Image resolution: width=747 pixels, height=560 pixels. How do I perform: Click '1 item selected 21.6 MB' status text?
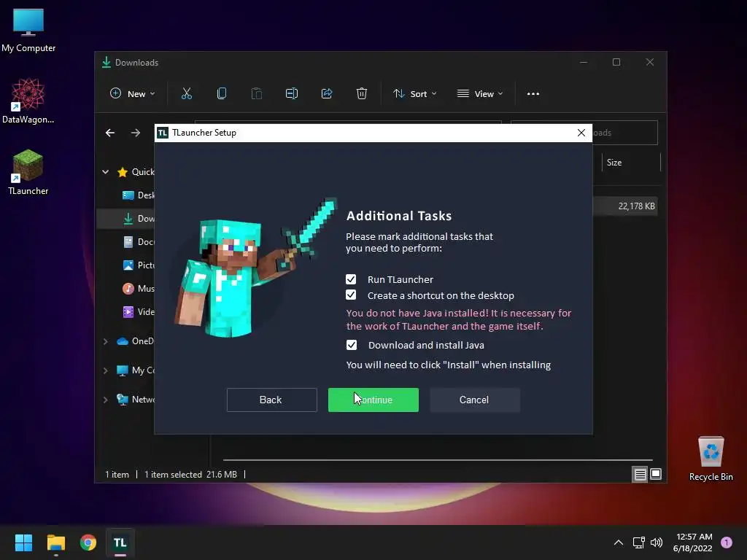pyautogui.click(x=190, y=475)
